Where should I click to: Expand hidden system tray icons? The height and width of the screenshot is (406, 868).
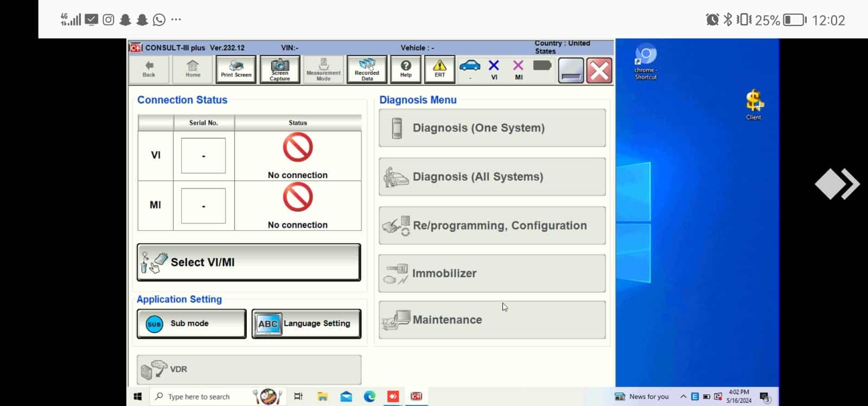coord(683,397)
